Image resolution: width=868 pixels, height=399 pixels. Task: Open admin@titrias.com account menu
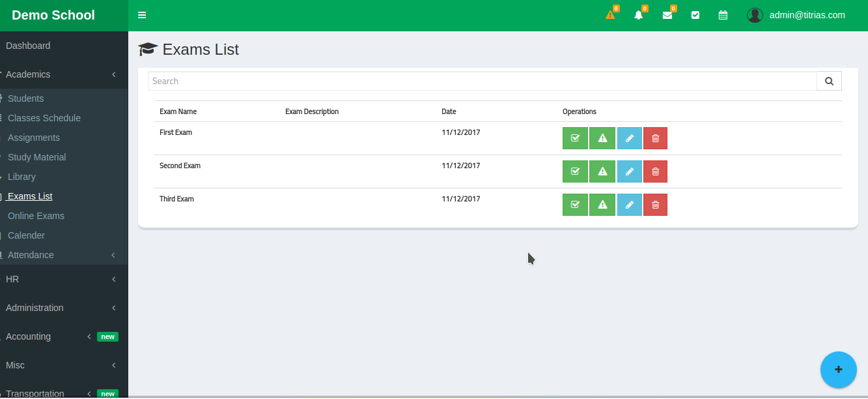pyautogui.click(x=807, y=15)
